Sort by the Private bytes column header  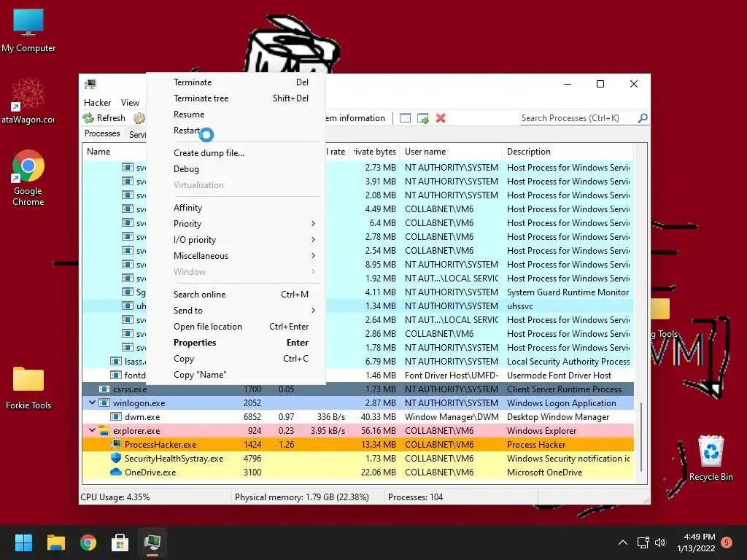point(374,152)
